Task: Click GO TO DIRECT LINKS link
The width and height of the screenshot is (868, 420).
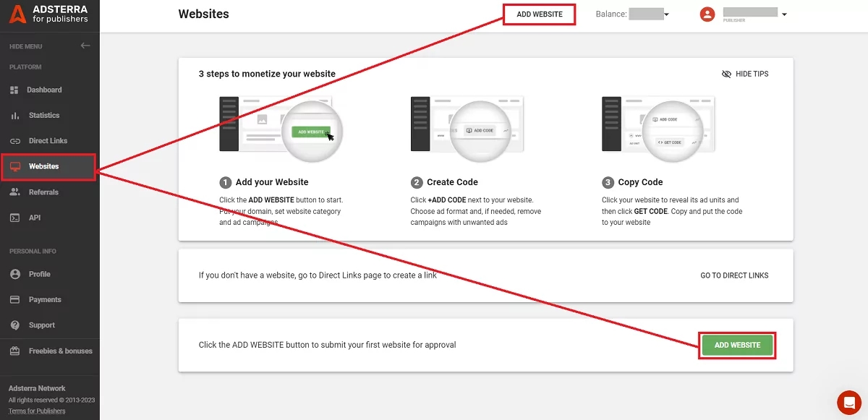Action: click(x=734, y=275)
